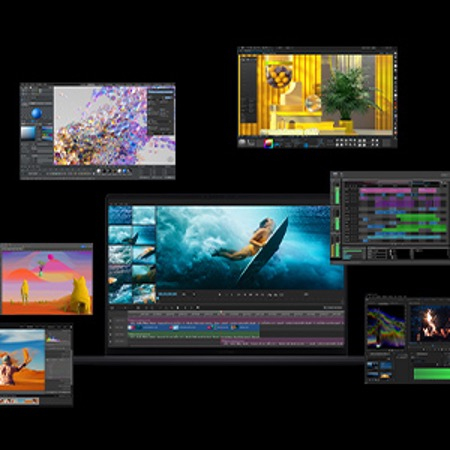The width and height of the screenshot is (450, 450).
Task: Select the white shader ball in the bottom strip
Action: pyautogui.click(x=99, y=171)
